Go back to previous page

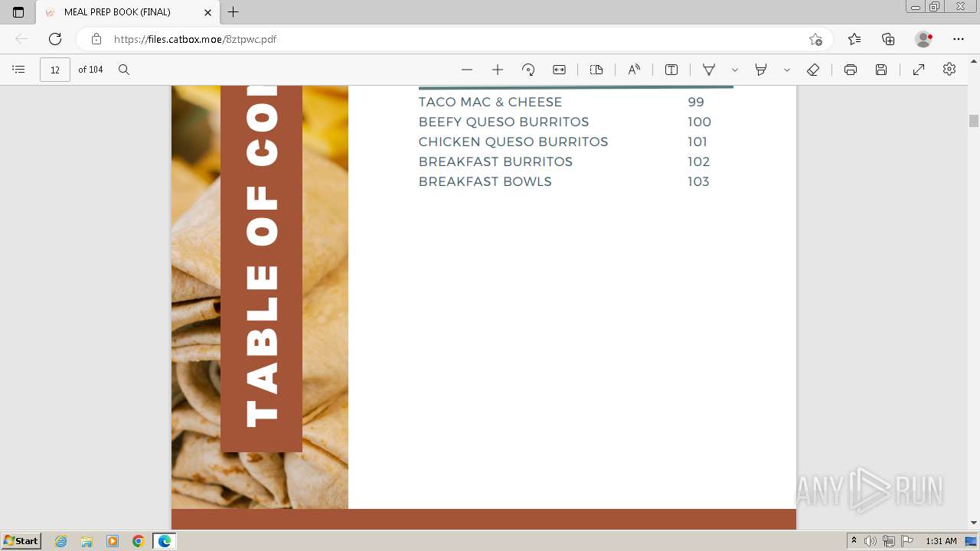[x=21, y=39]
